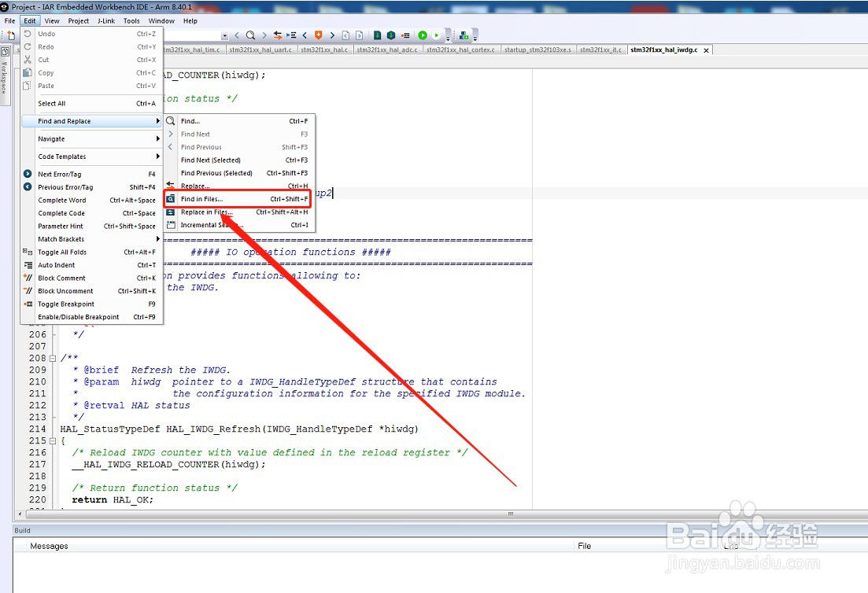
Task: Go to the previous bookmark from the toolbar
Action: coord(305,35)
